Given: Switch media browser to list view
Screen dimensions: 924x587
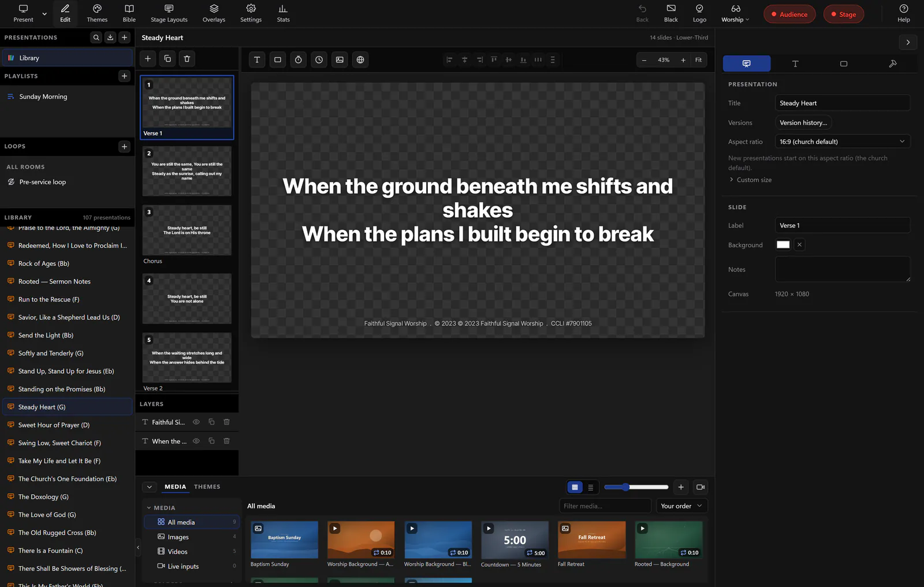Looking at the screenshot, I should pos(590,487).
